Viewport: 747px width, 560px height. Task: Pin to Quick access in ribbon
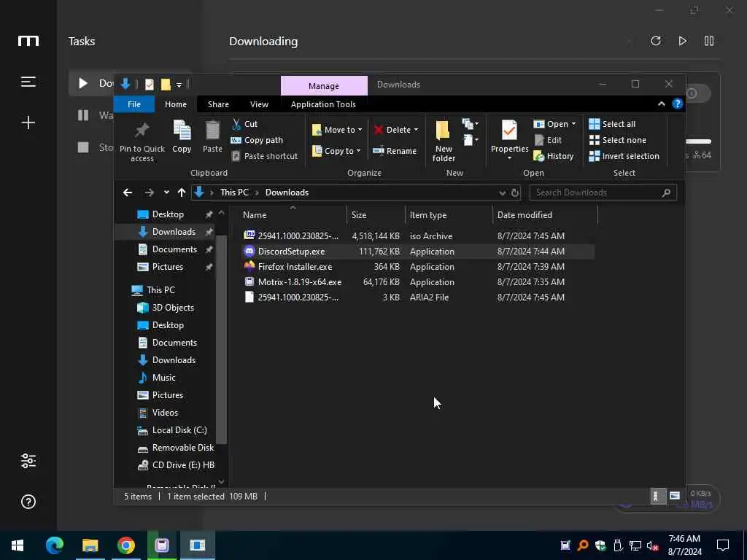pos(142,141)
